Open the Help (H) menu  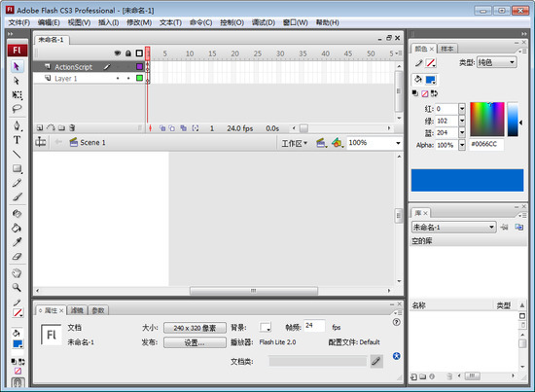(x=327, y=22)
